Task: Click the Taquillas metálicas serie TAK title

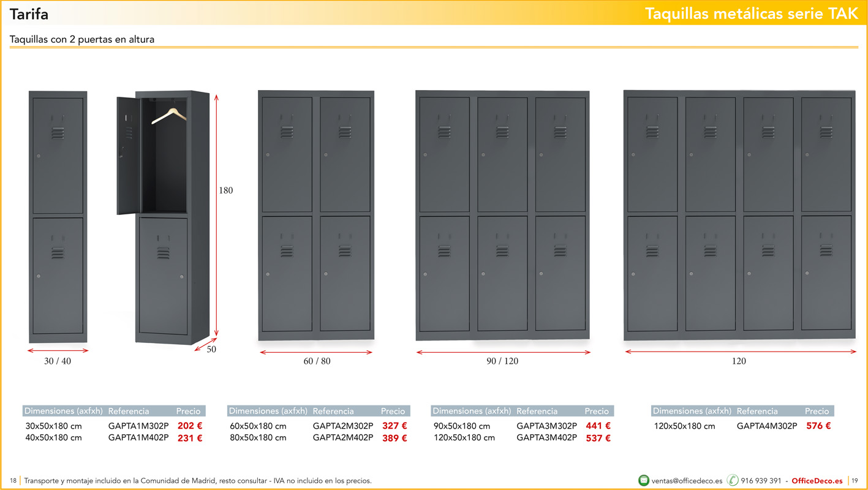Action: [752, 14]
